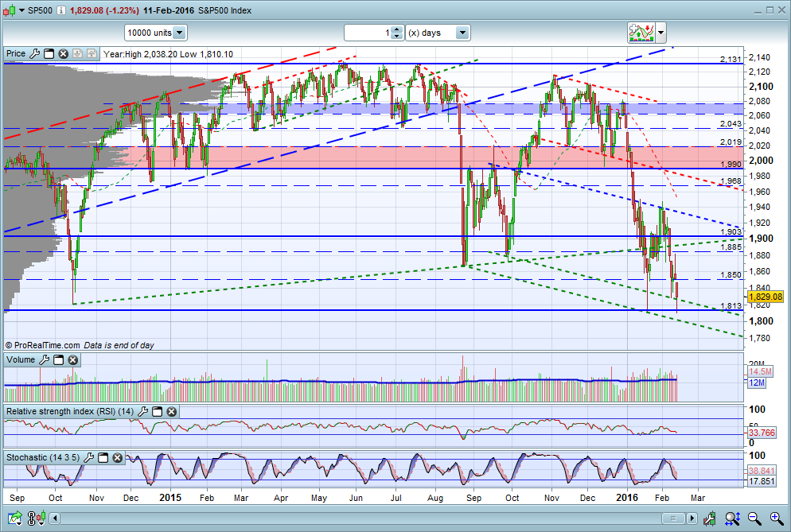Click the Relative strength index (RSI) label
The image size is (791, 532).
click(x=69, y=411)
